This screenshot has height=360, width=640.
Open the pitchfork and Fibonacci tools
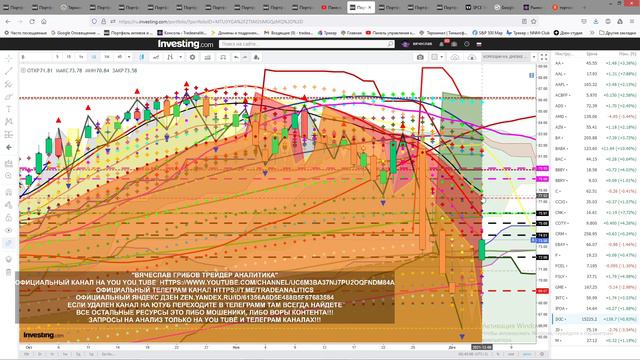(x=9, y=84)
